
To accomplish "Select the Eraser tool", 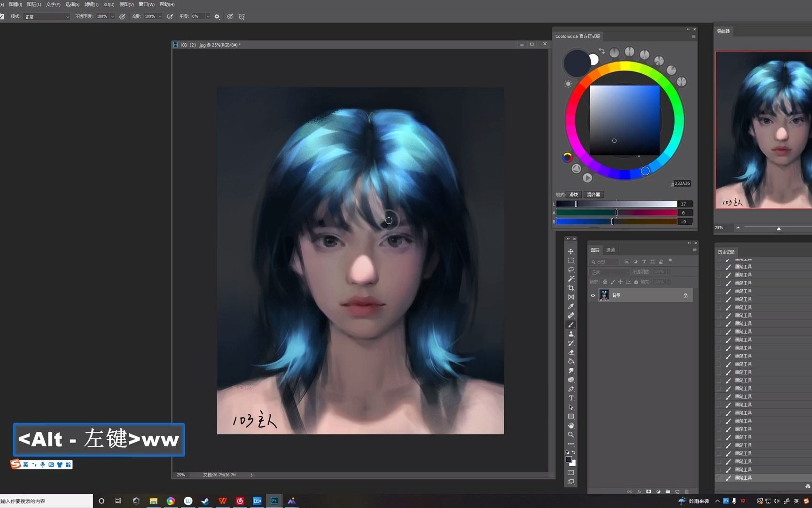I will tap(571, 352).
